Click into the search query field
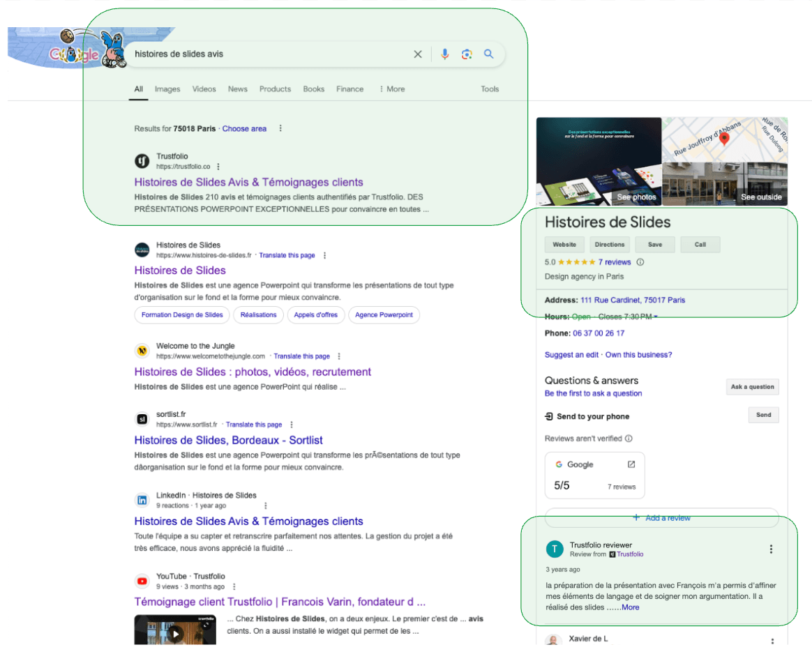This screenshot has width=812, height=654. (x=269, y=54)
